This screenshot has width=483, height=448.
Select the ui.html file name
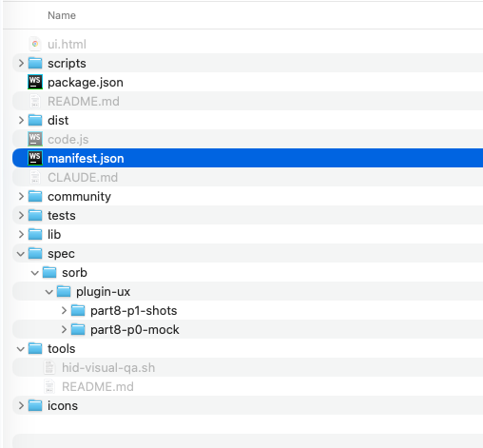(67, 45)
